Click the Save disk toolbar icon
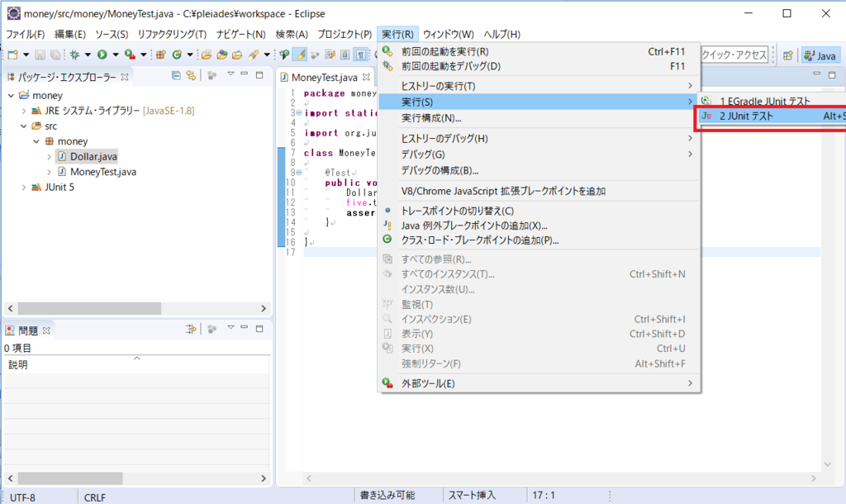This screenshot has width=846, height=504. 40,55
